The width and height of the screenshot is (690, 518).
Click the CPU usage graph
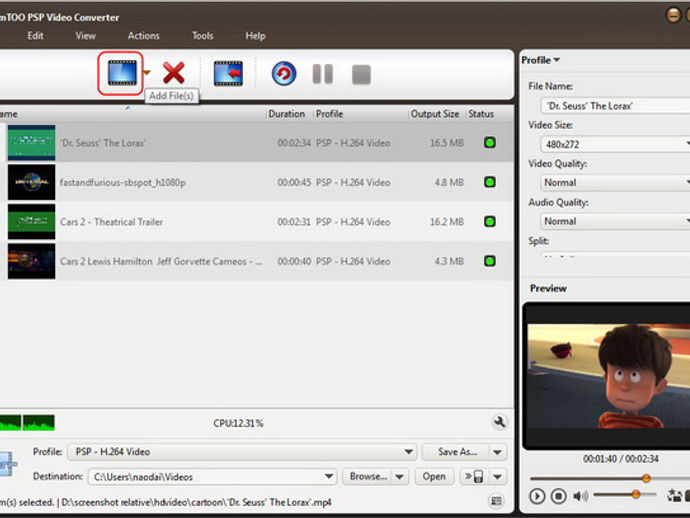(27, 422)
